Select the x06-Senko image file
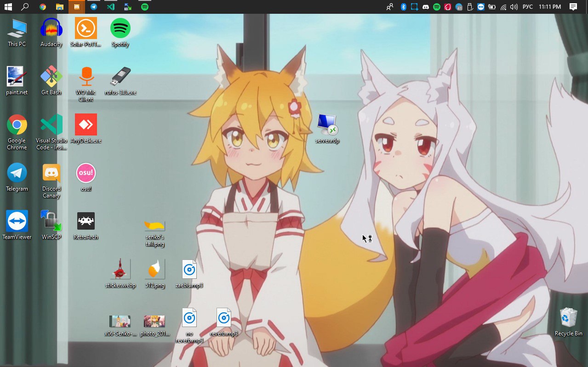 (x=120, y=325)
